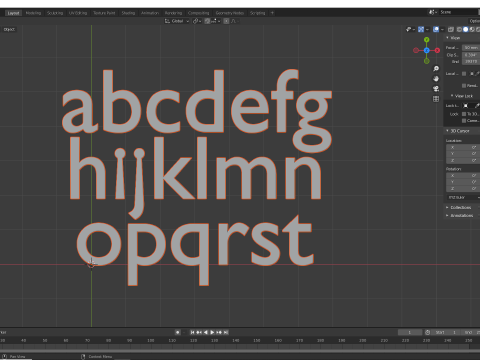Click the Clip Start field
The image size is (480, 360).
coord(471,55)
